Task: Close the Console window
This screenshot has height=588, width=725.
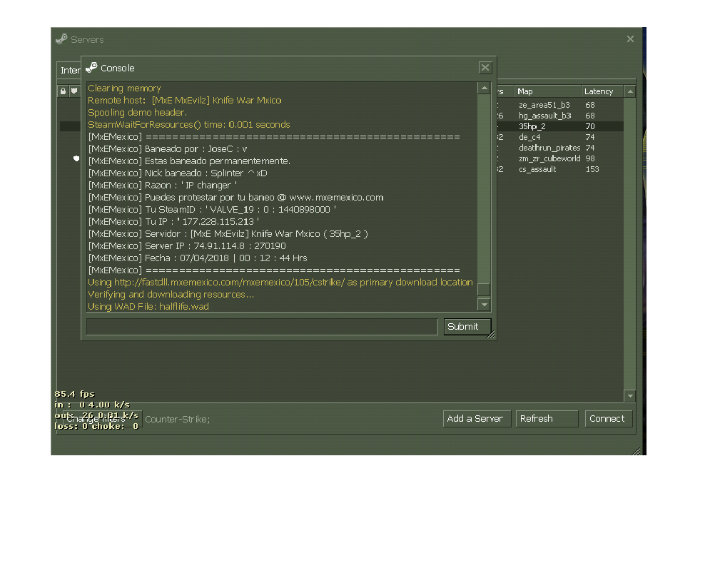Action: (485, 68)
